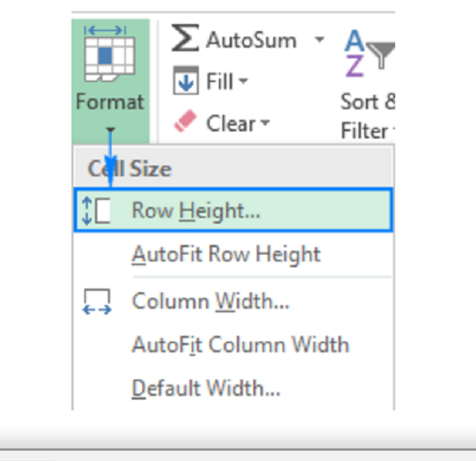
Task: Click the Column Width icon in the menu
Action: [x=96, y=302]
